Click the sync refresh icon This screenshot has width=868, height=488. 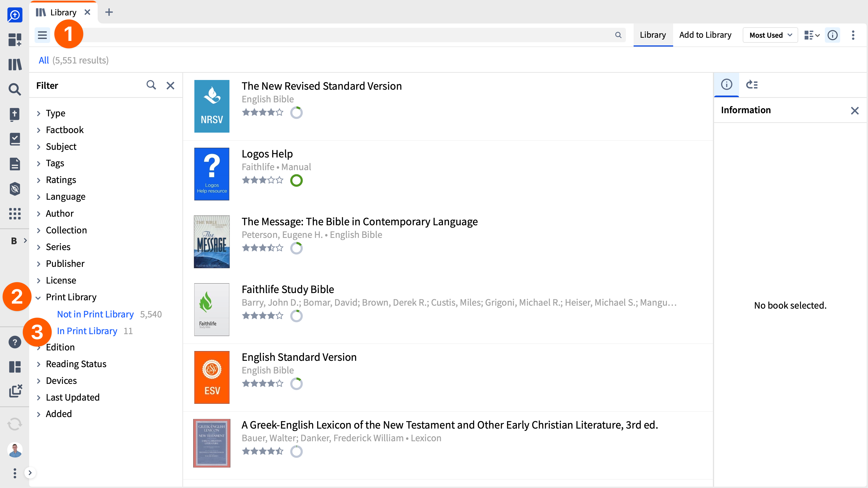tap(15, 424)
